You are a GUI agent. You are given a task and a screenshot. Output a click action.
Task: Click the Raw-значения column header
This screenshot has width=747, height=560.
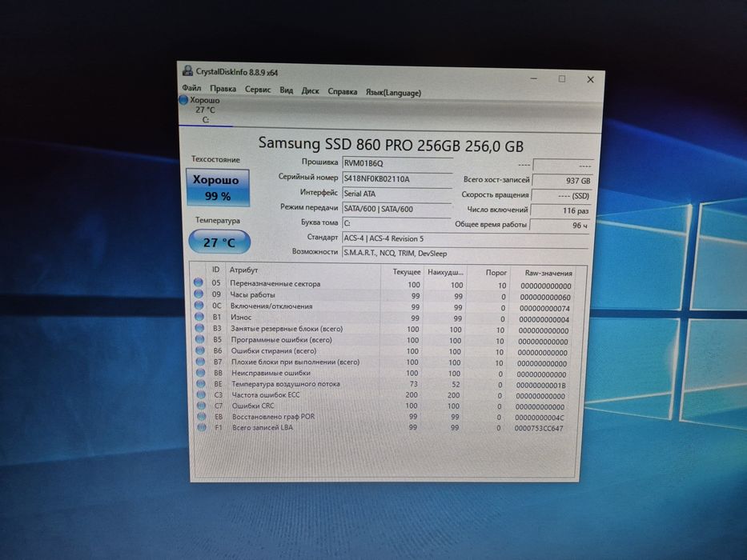click(548, 274)
